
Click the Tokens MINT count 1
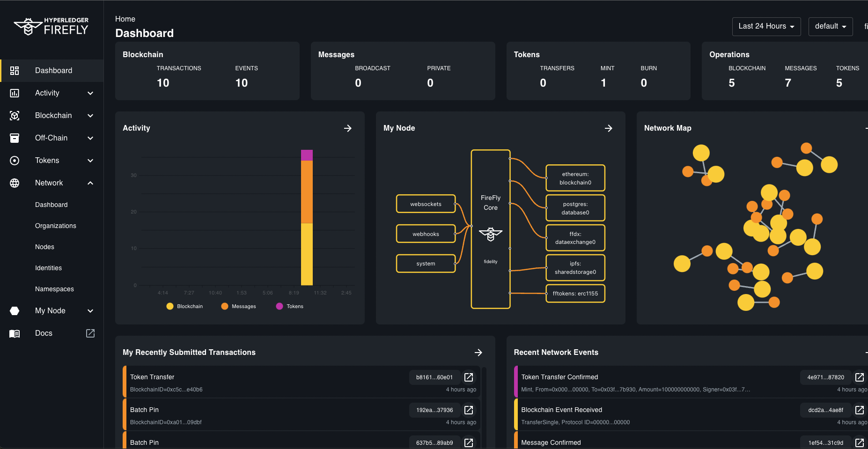[x=603, y=83]
